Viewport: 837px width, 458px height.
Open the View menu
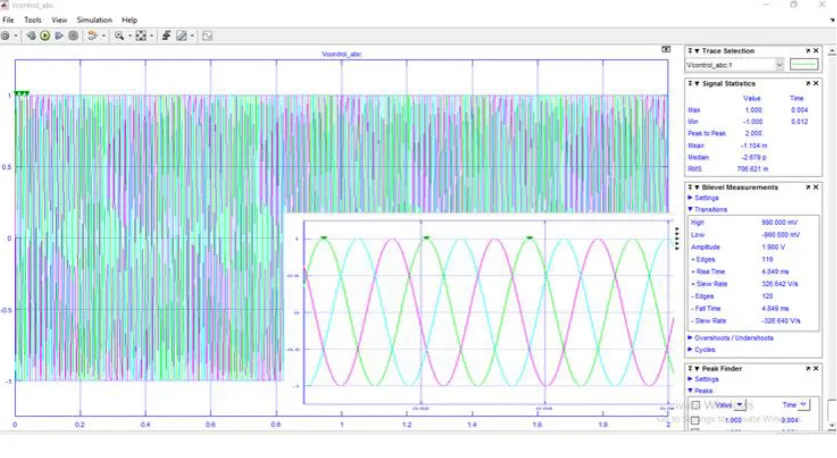(59, 20)
